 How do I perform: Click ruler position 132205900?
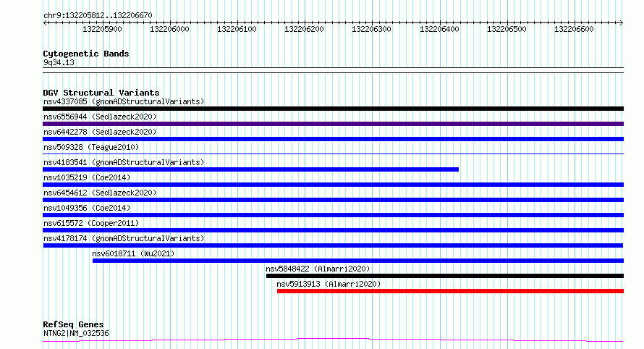(x=102, y=29)
